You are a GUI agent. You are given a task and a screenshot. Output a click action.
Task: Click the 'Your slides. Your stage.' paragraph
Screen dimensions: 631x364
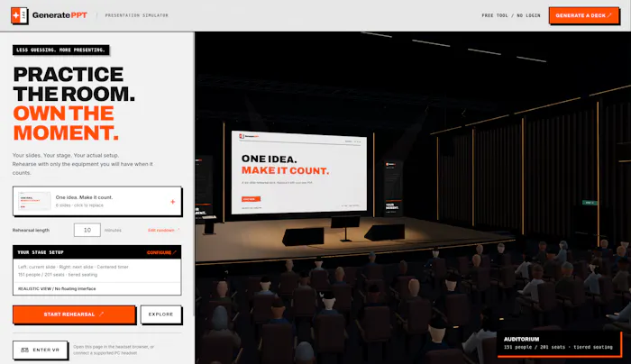coord(83,164)
